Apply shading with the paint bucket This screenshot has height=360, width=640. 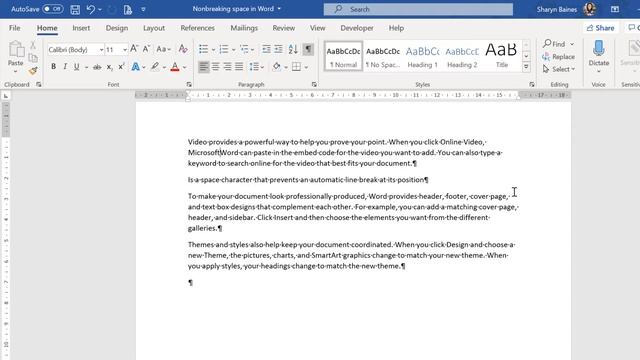coord(277,67)
